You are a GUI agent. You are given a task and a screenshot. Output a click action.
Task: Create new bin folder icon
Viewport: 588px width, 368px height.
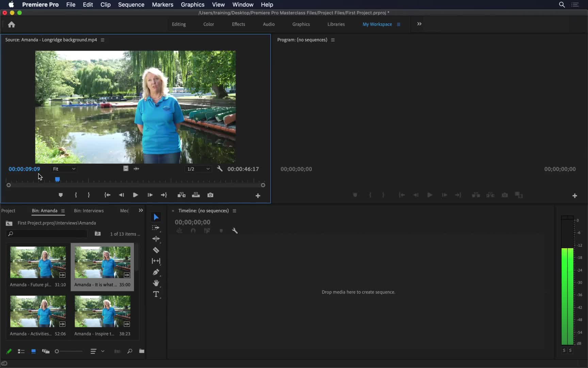click(142, 351)
